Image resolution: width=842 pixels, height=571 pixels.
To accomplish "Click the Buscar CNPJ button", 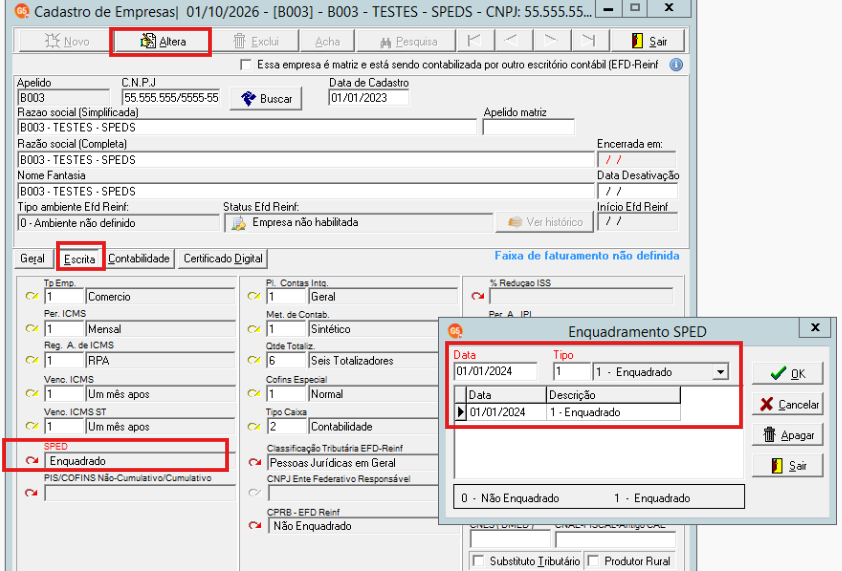I will 266,99.
